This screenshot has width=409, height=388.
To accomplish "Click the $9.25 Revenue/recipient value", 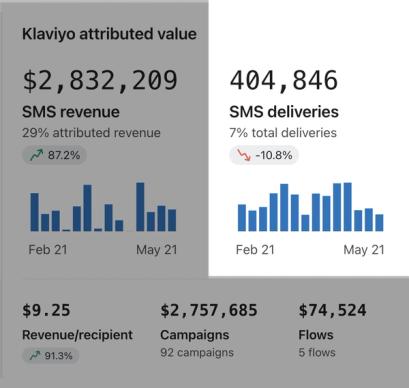I will [x=46, y=310].
